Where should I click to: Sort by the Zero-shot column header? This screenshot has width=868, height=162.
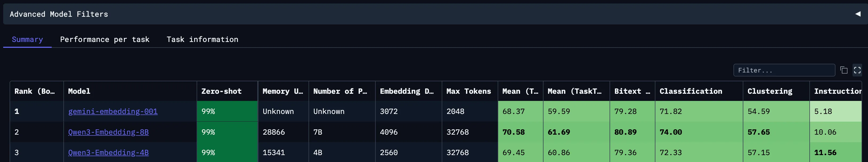221,91
